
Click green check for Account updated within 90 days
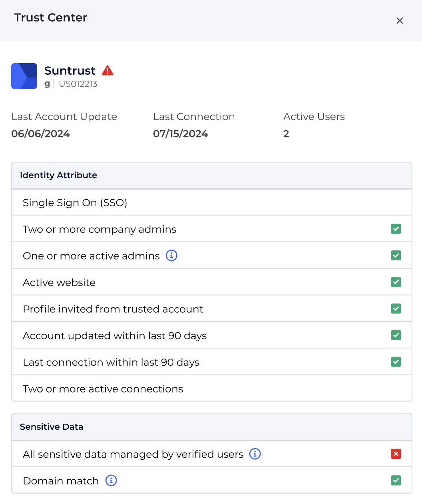(x=396, y=335)
